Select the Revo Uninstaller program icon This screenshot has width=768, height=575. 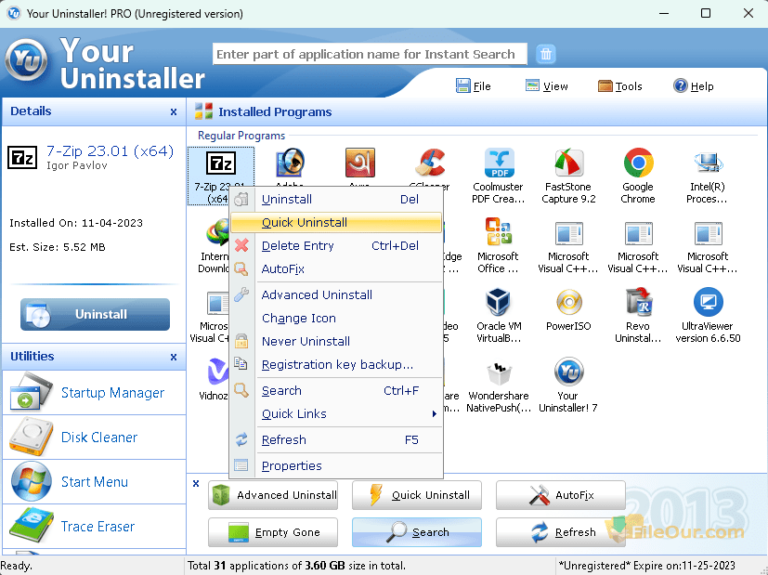tap(638, 302)
